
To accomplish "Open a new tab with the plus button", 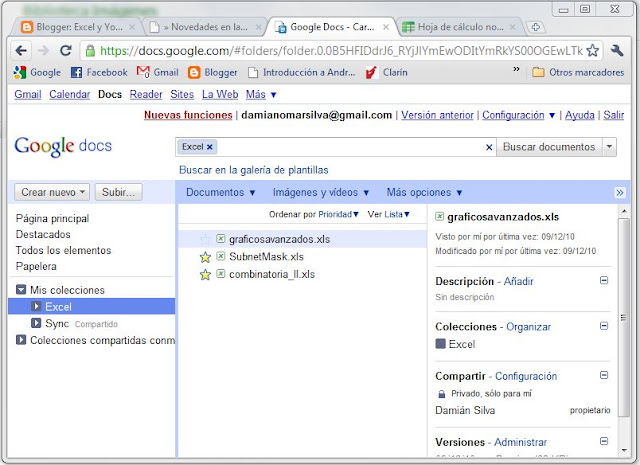I will tap(536, 27).
